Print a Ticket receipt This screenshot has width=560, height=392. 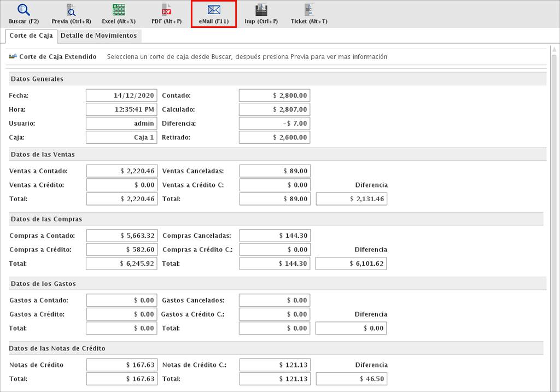[x=309, y=10]
